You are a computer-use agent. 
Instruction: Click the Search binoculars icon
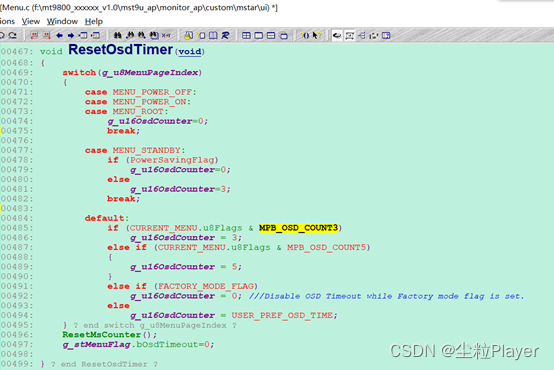(x=117, y=35)
